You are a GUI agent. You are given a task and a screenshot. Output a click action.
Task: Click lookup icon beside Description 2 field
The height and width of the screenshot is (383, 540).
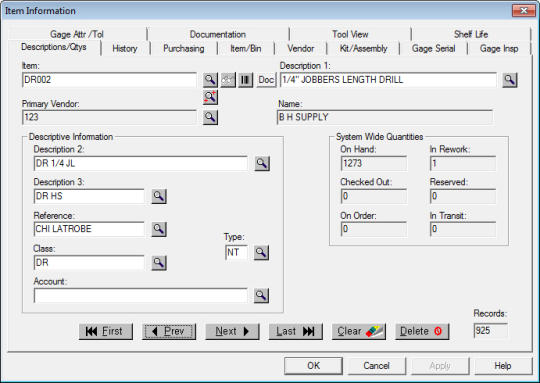[x=262, y=163]
